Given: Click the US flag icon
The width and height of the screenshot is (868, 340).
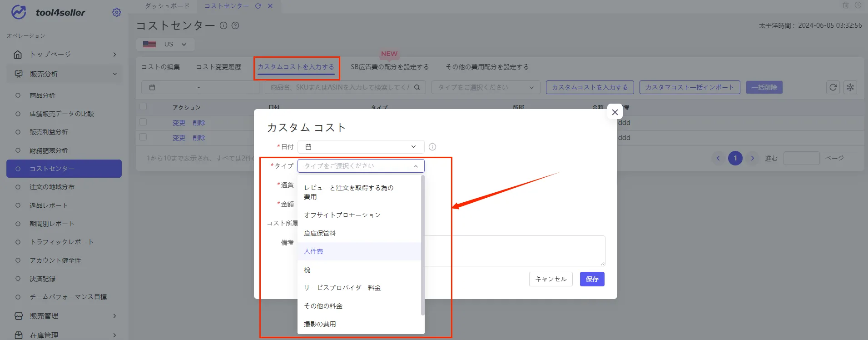Looking at the screenshot, I should [x=149, y=45].
